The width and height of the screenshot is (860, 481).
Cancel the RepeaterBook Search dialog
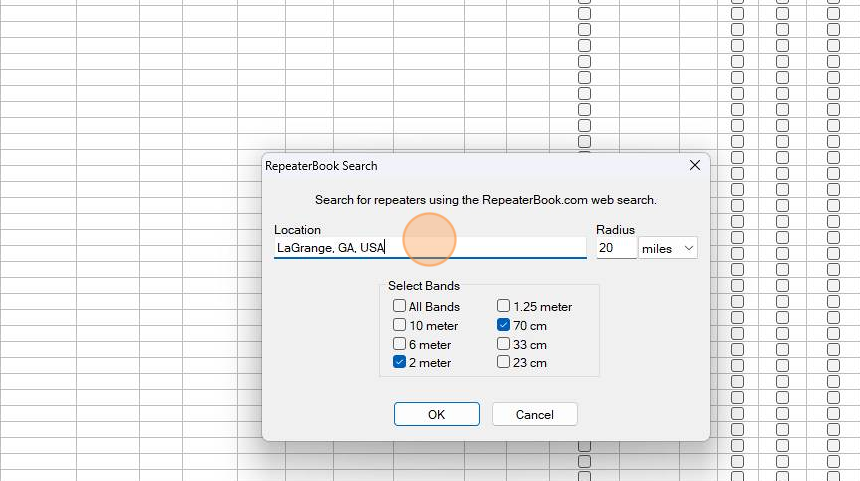[x=535, y=414]
